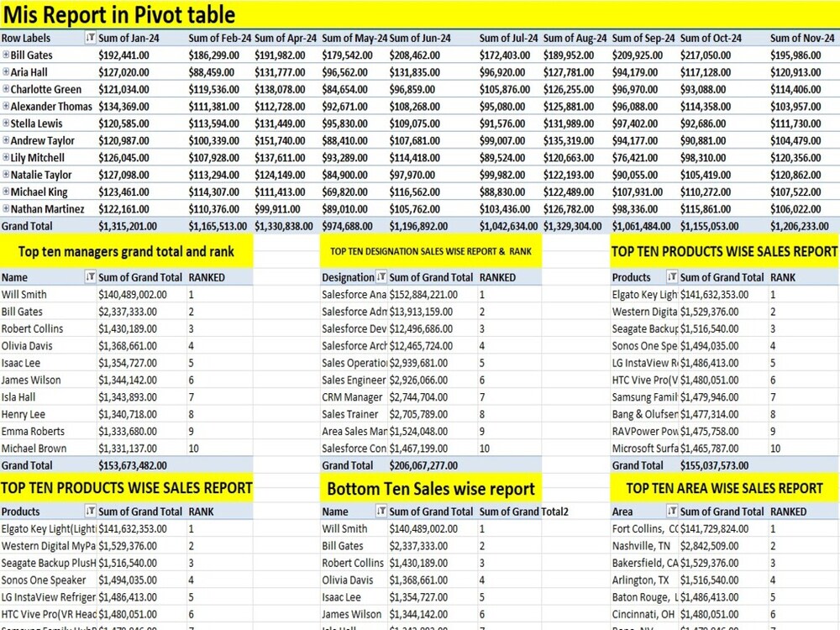840x630 pixels.
Task: Expand the Natalie Taylor pivot row
Action: click(6, 175)
